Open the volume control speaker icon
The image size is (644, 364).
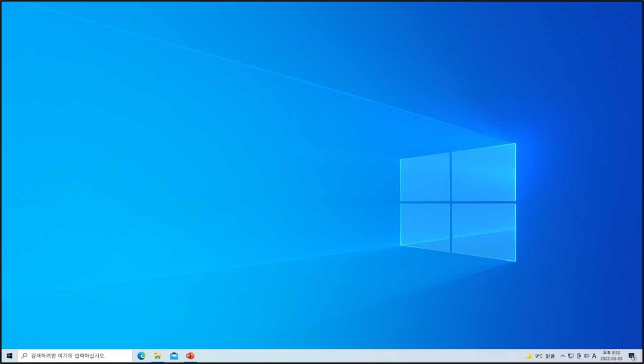586,356
